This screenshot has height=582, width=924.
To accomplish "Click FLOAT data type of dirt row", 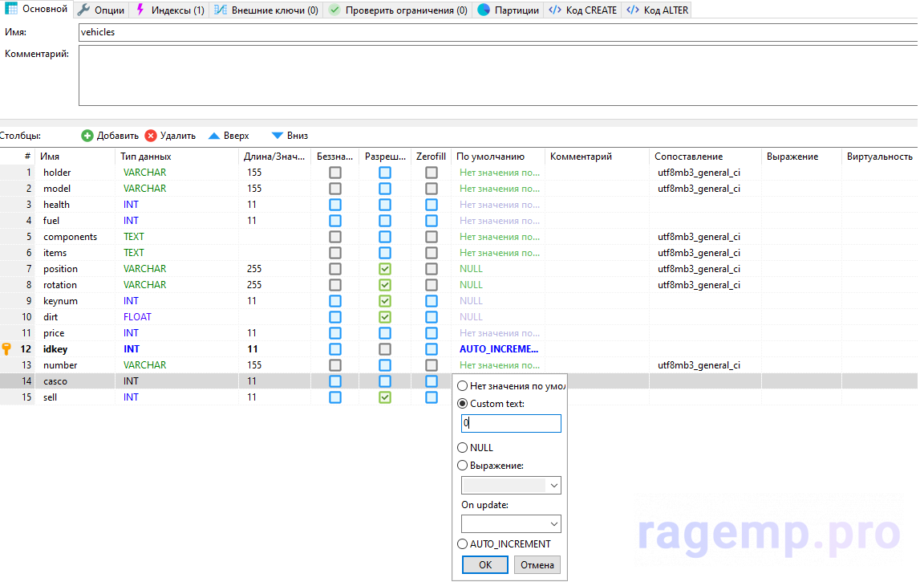I will [137, 316].
